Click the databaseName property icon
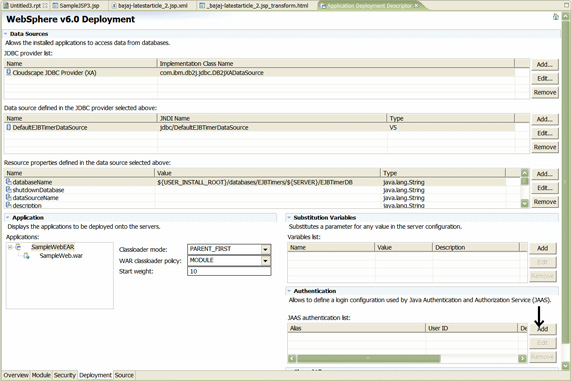572x381 pixels. tap(9, 181)
